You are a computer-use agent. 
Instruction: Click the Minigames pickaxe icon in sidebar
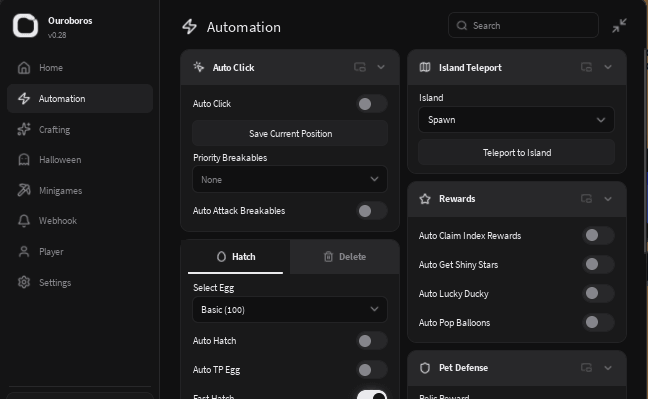click(24, 190)
